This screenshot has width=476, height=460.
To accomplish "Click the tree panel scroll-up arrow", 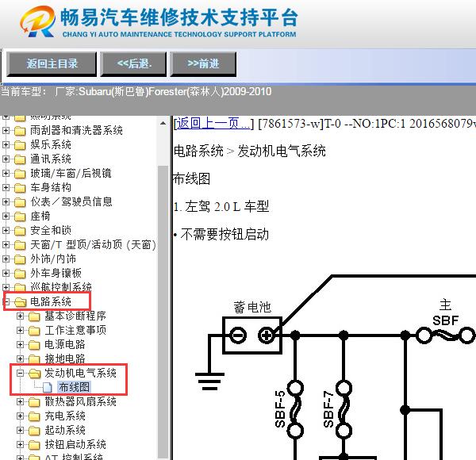I will click(163, 123).
